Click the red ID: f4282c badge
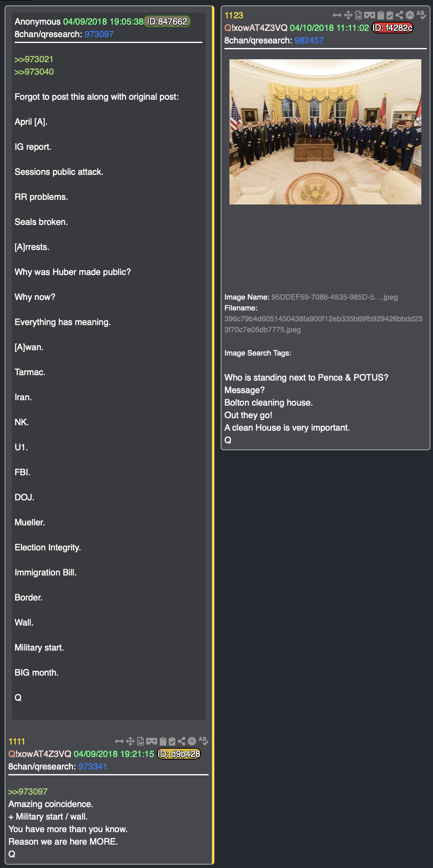 point(392,28)
